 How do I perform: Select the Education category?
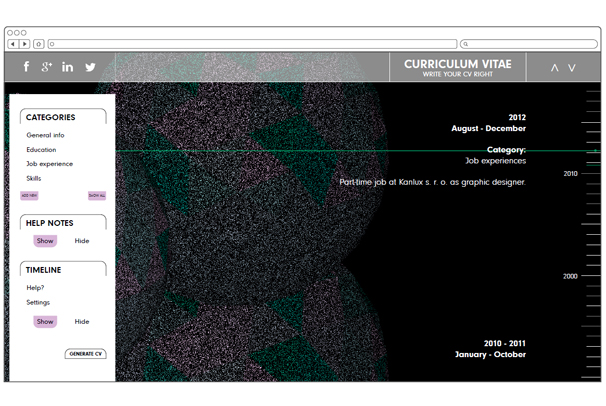pos(41,150)
